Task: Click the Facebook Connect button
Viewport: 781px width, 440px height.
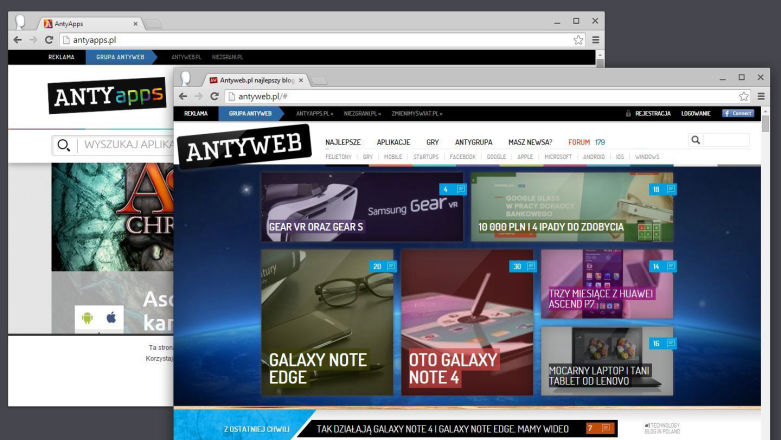Action: [x=738, y=113]
